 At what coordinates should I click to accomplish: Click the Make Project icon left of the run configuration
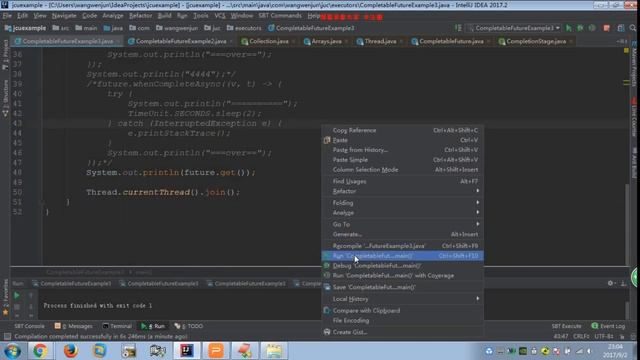[458, 28]
